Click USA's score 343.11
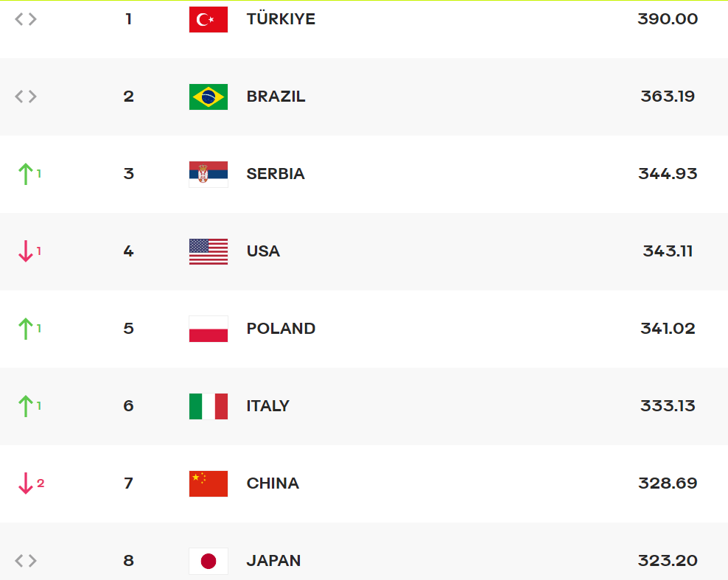 (668, 251)
